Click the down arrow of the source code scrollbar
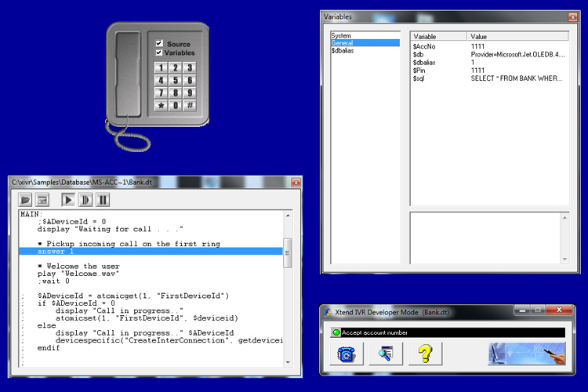This screenshot has width=588, height=392. coord(288,362)
